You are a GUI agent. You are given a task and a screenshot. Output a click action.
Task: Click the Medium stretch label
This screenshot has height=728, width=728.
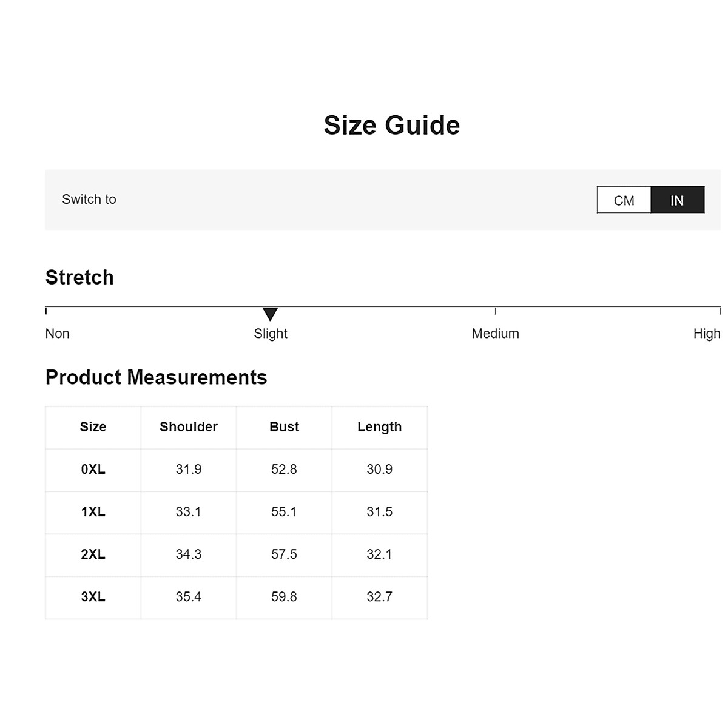pos(495,334)
